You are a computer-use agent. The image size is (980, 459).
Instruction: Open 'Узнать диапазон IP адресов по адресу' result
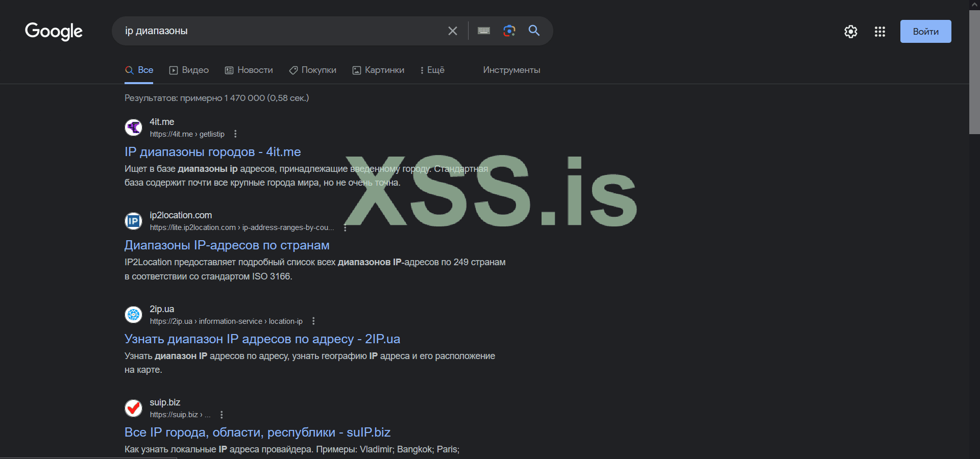262,339
